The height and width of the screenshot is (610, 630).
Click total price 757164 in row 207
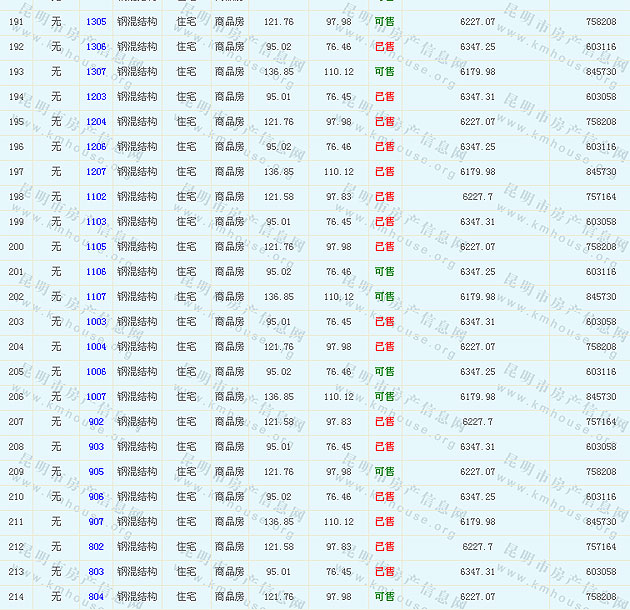pyautogui.click(x=601, y=422)
